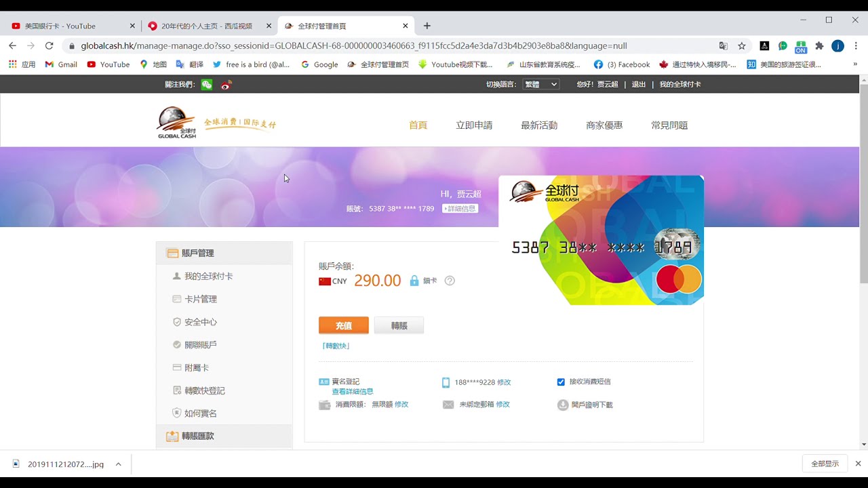This screenshot has height=488, width=868.
Task: Open the 立即申請 nav item
Action: (474, 125)
